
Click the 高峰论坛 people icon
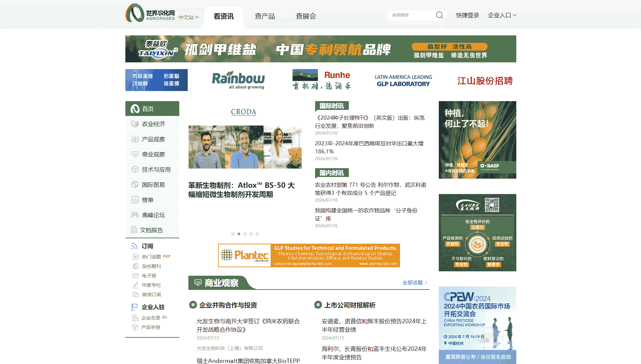click(135, 215)
